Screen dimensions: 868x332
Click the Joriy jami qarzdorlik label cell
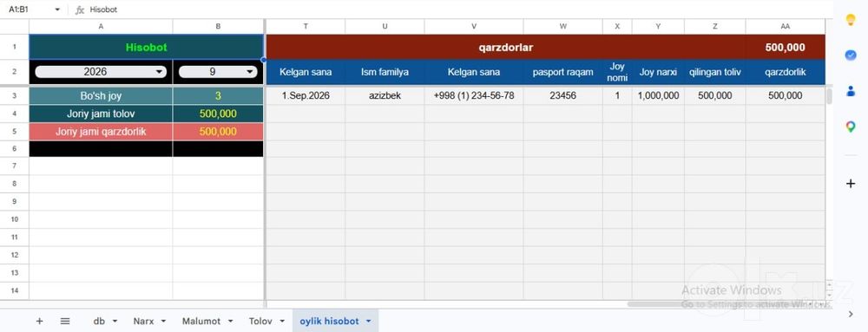[x=101, y=132]
